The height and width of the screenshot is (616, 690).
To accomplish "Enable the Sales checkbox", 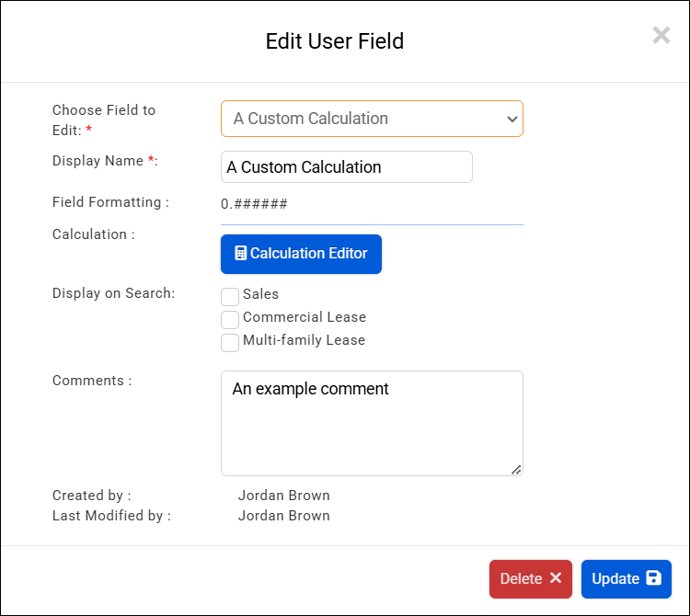I will coord(230,297).
